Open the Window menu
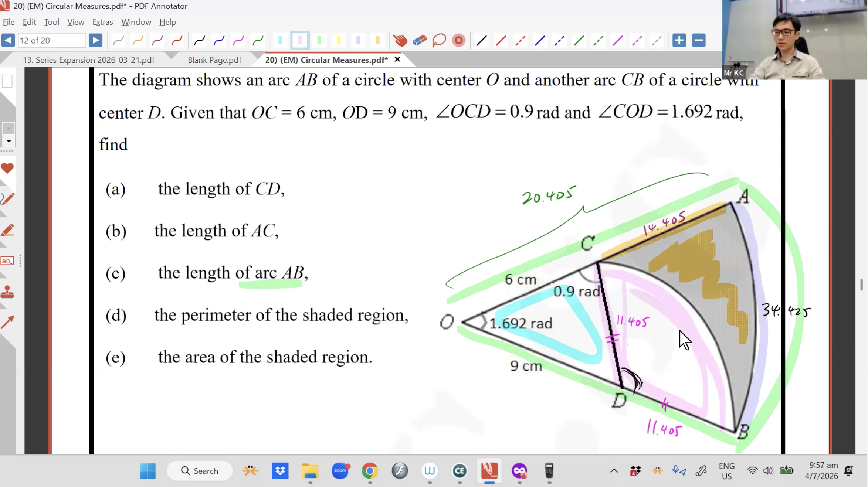 136,22
